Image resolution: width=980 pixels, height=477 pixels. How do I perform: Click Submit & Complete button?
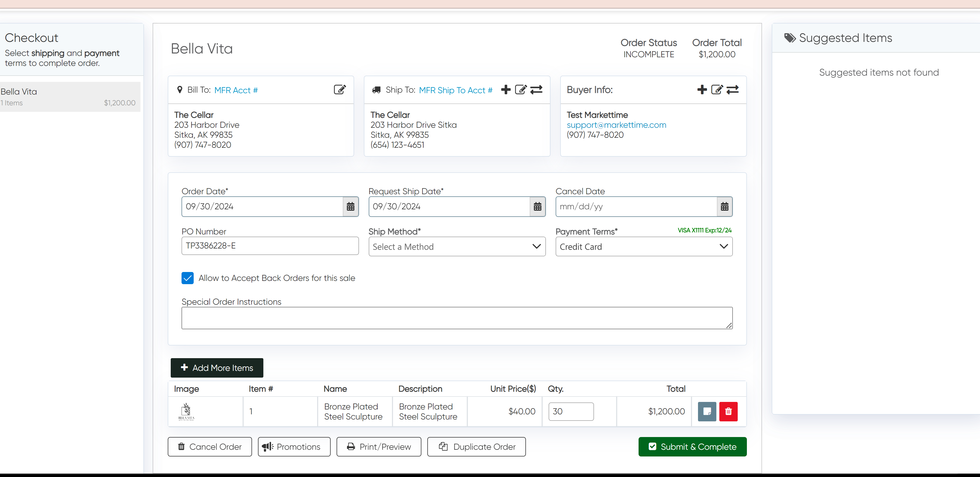692,446
